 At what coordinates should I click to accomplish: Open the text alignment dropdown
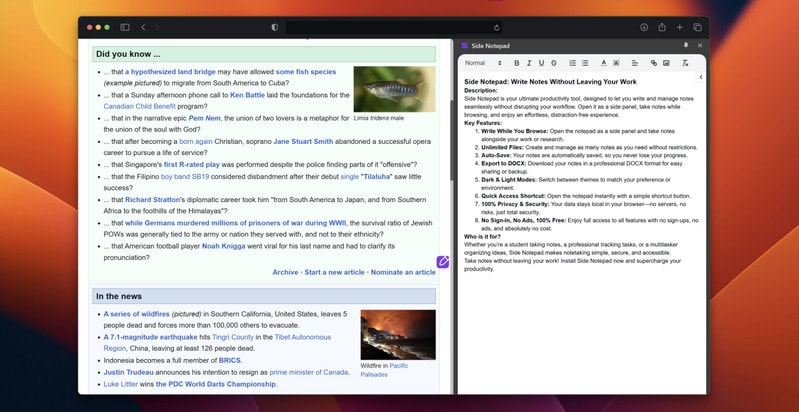[635, 63]
